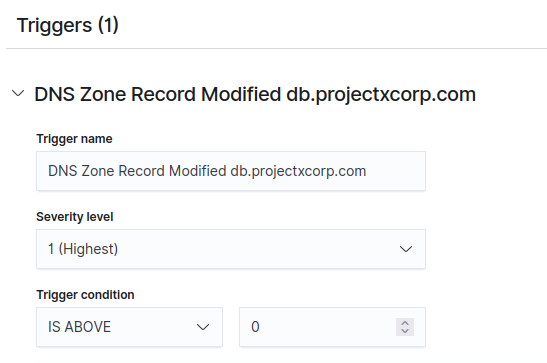This screenshot has width=547, height=363.
Task: Click the Trigger name label
Action: (x=74, y=139)
